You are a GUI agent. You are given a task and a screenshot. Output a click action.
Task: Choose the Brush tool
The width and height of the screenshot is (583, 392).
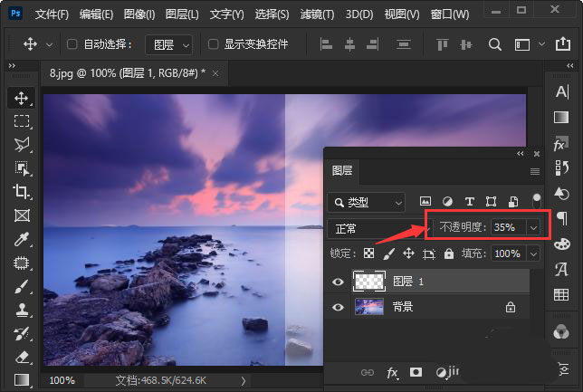coord(22,286)
